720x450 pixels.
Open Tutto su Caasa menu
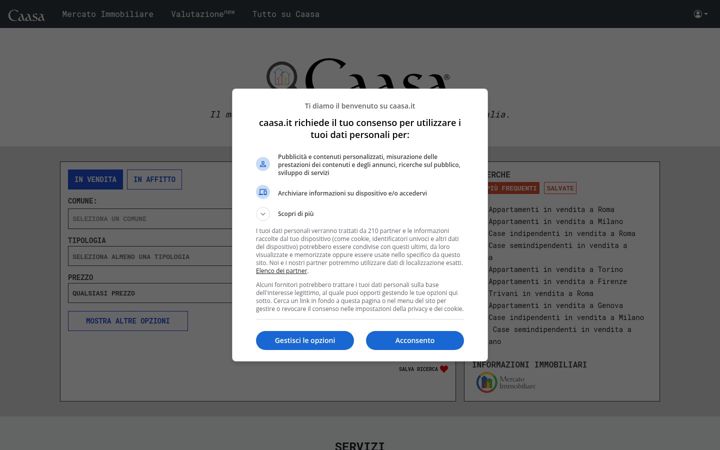(x=286, y=14)
